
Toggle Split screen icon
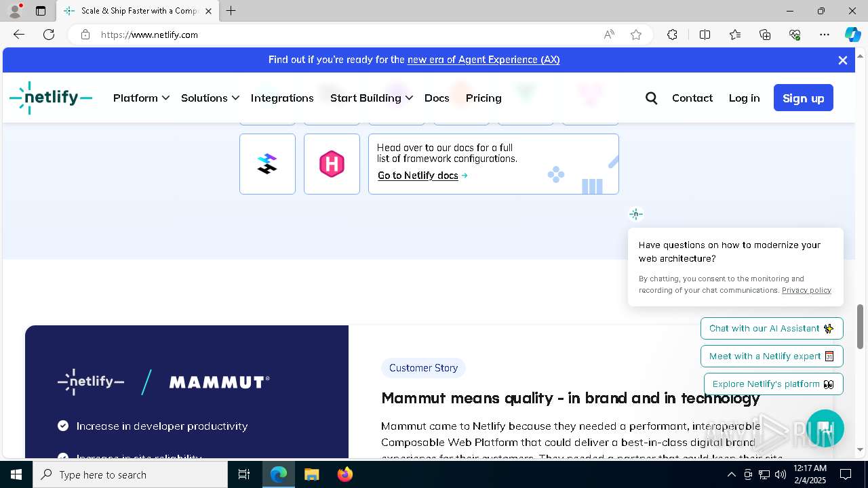point(705,35)
